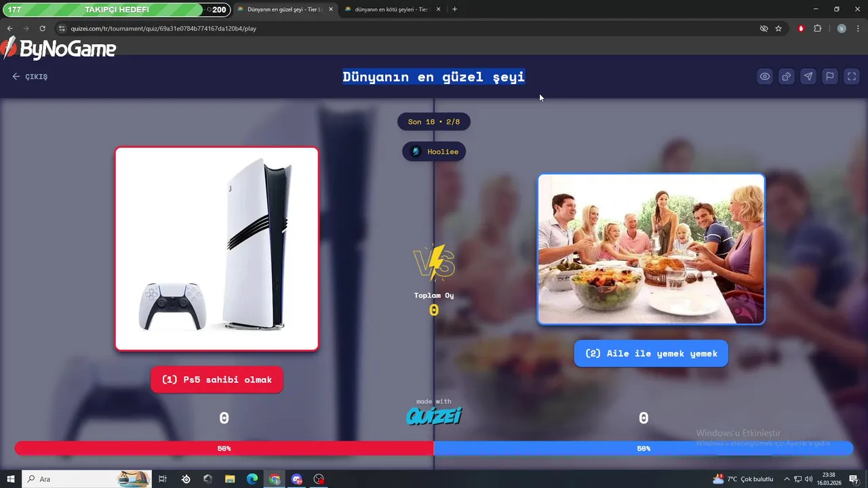The image size is (868, 488).
Task: Click the share paper-plane icon
Action: tap(808, 77)
